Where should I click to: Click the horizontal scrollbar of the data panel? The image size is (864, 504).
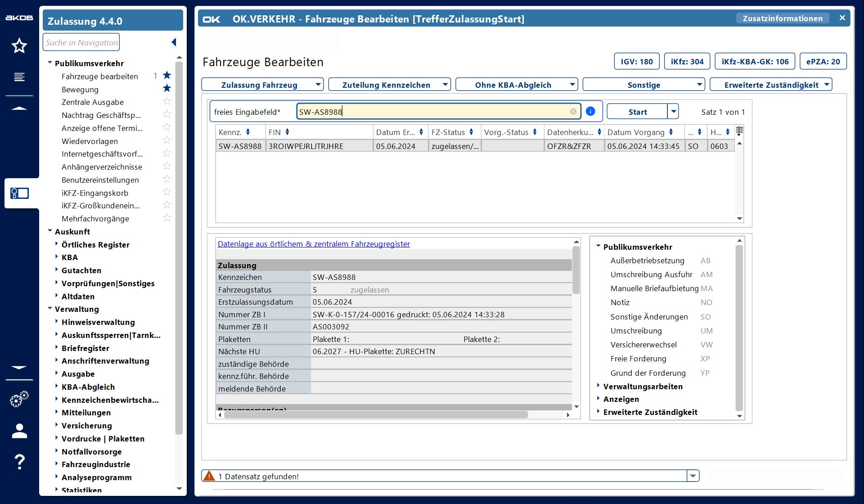[x=376, y=415]
